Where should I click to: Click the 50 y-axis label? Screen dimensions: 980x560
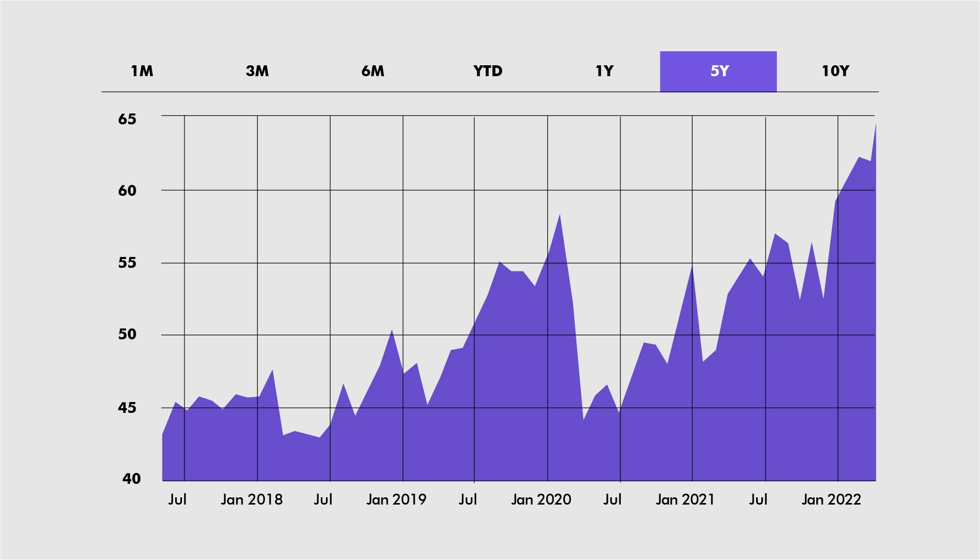coord(127,334)
